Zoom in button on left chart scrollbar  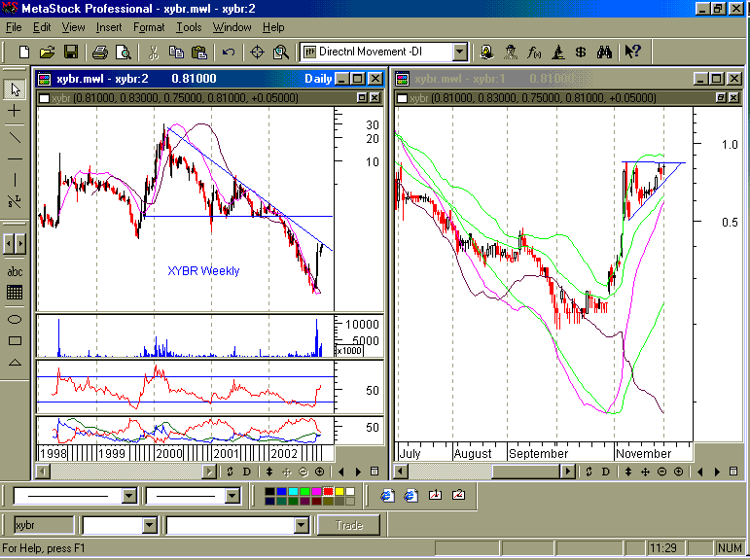coord(319,472)
